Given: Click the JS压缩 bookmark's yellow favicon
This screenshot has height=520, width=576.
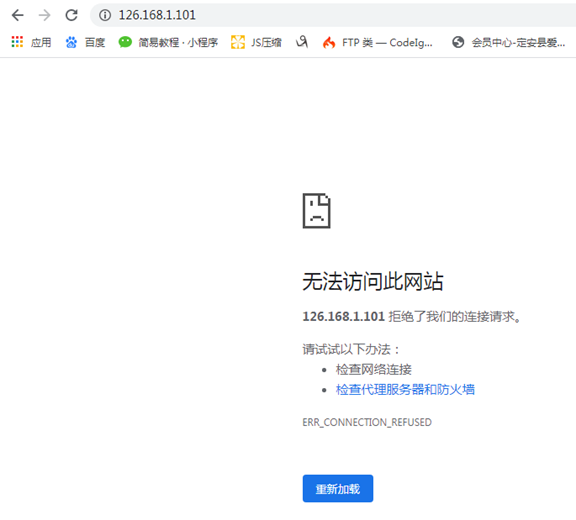Looking at the screenshot, I should pos(238,42).
